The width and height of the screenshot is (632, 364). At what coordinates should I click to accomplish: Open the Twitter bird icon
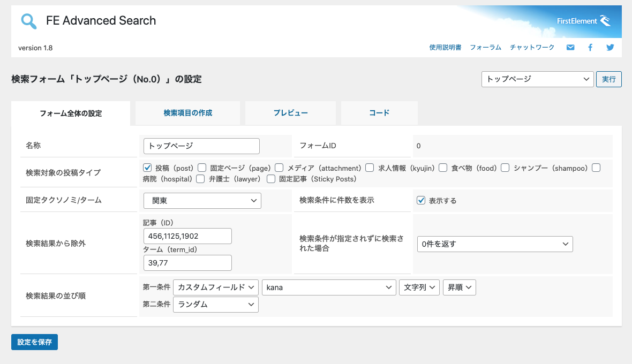tap(610, 48)
